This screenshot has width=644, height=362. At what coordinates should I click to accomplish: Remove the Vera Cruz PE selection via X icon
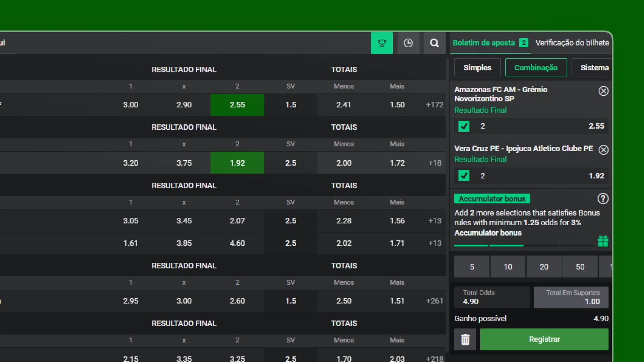click(x=603, y=150)
